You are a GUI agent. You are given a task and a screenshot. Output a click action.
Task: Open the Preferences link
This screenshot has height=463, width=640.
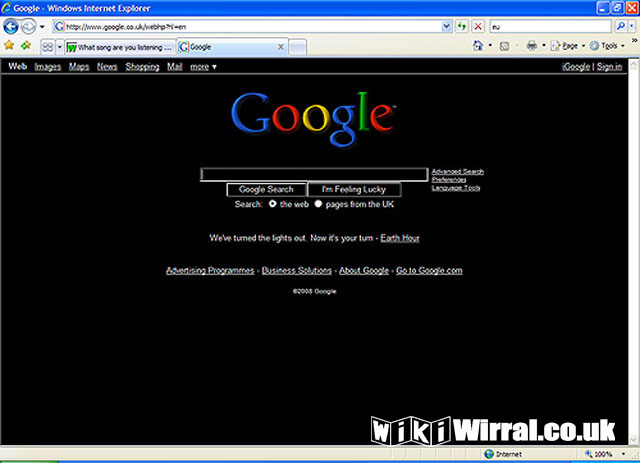click(449, 180)
